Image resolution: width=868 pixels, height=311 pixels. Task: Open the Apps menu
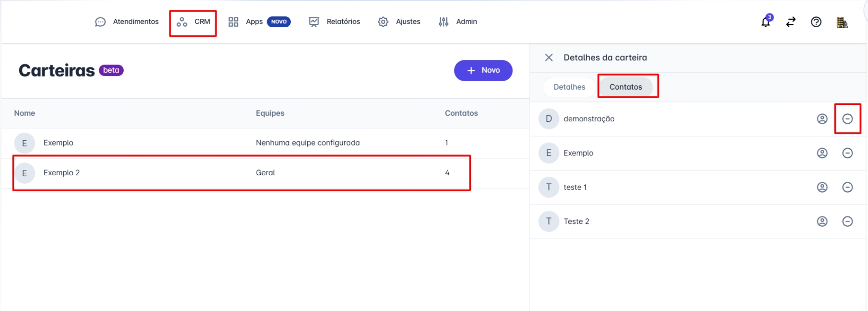click(246, 22)
